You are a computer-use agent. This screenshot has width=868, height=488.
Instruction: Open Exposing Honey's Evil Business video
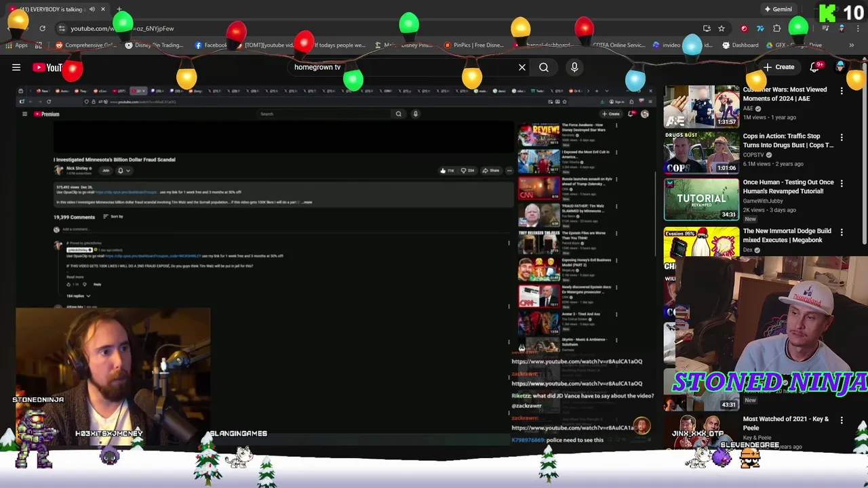tap(539, 270)
